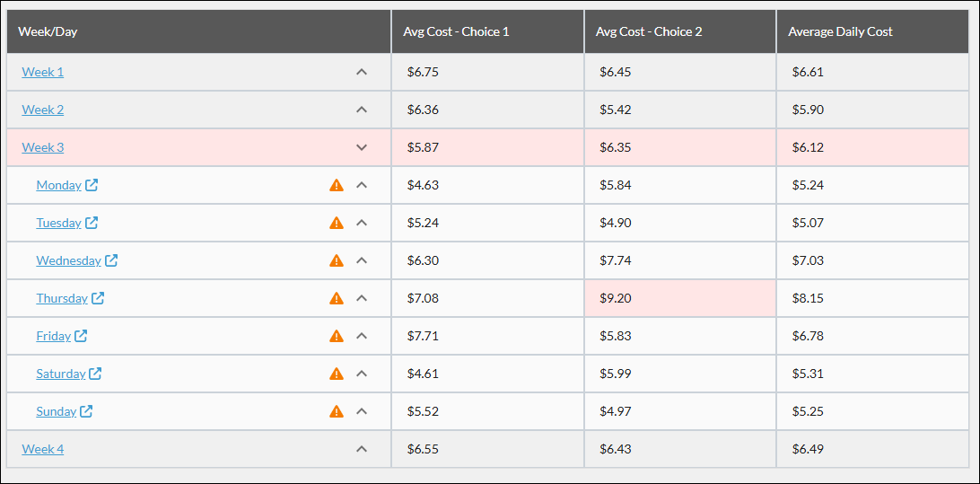
Task: Open the Week 3 link
Action: tap(42, 147)
